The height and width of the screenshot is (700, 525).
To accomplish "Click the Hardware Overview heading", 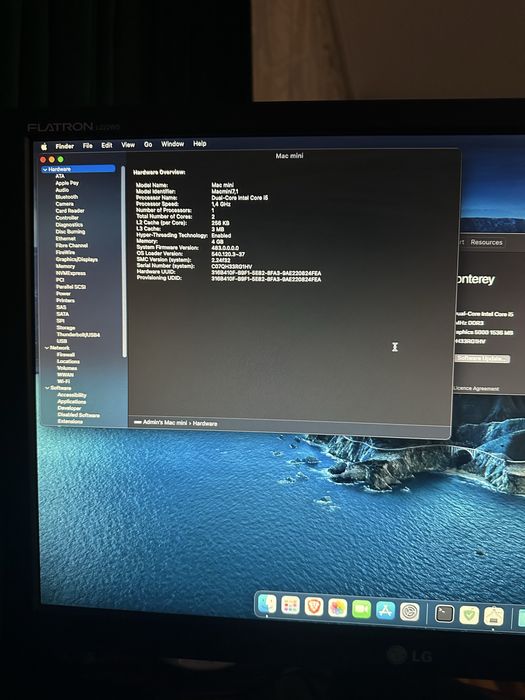I will (x=159, y=172).
